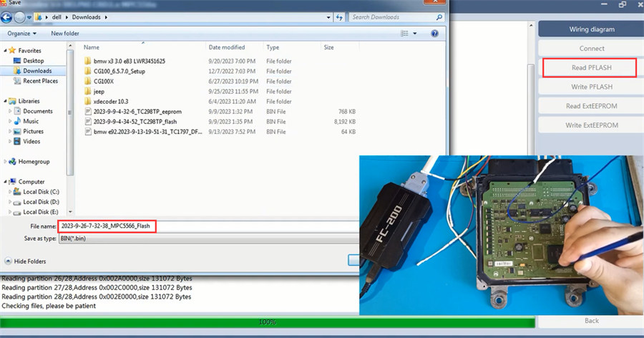Click the Write ExtEEPROM button
Screen dimensions: 644x338
click(592, 125)
